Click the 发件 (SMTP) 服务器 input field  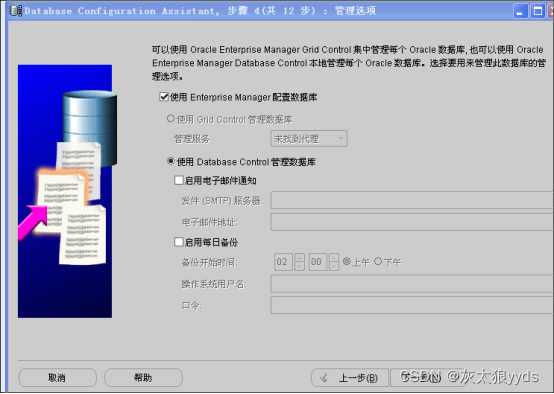412,200
